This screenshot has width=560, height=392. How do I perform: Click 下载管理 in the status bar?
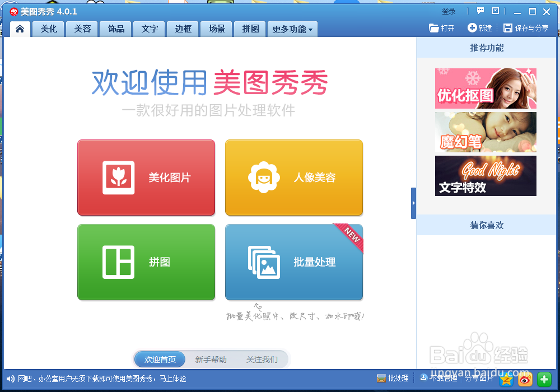click(438, 378)
